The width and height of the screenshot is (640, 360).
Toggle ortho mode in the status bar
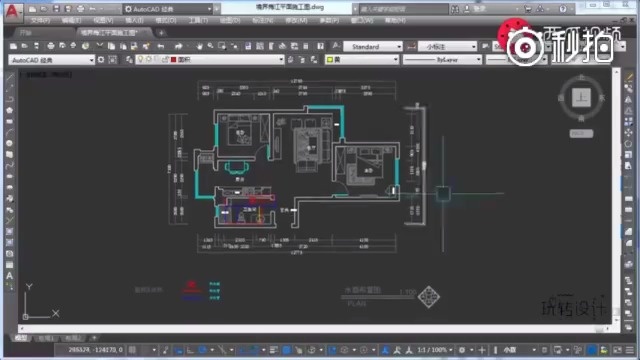191,350
